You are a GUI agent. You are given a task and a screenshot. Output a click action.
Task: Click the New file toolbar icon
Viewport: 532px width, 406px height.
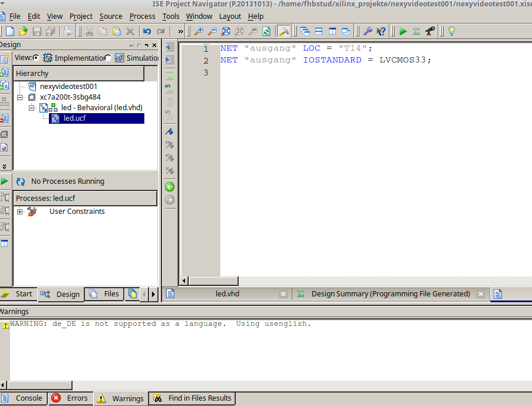(x=10, y=31)
